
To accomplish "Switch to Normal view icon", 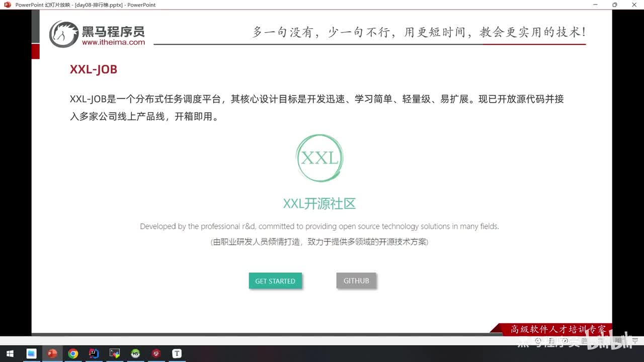I will [x=584, y=340].
